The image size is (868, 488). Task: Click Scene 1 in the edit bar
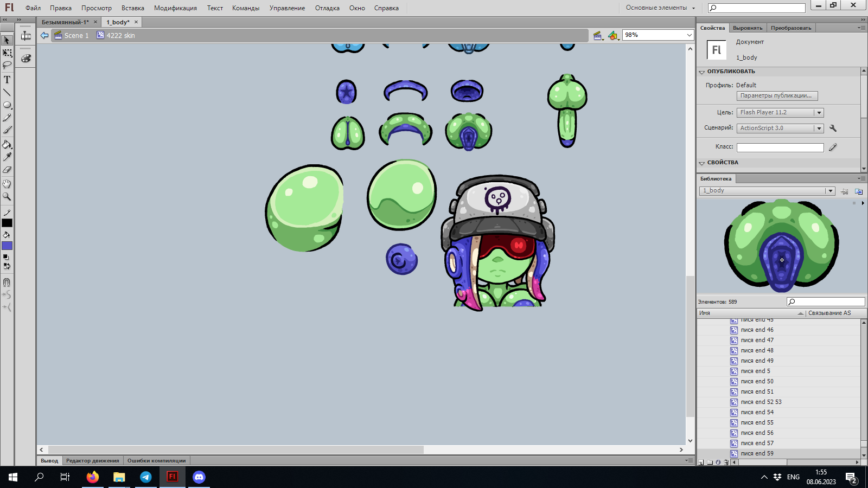(x=72, y=36)
